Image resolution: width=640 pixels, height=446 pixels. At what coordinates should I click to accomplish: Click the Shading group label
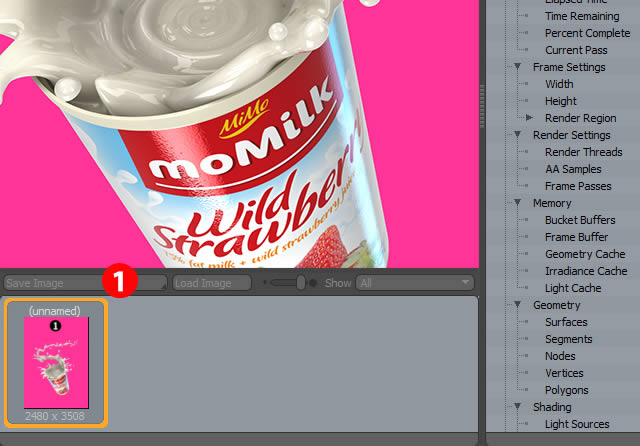point(552,407)
